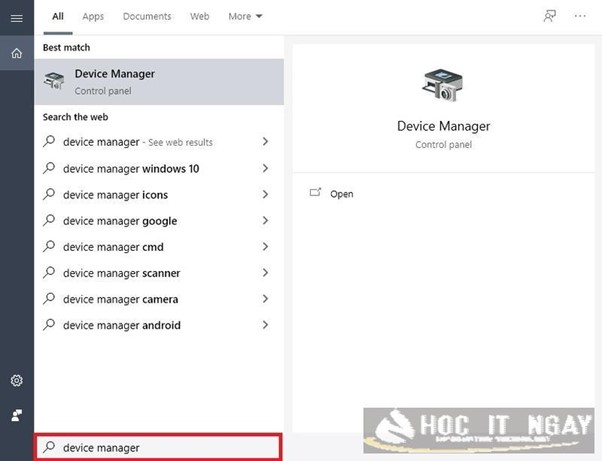Expand arrow for 'device manager icons'
Viewport: 602px width, 461px height.
point(265,194)
